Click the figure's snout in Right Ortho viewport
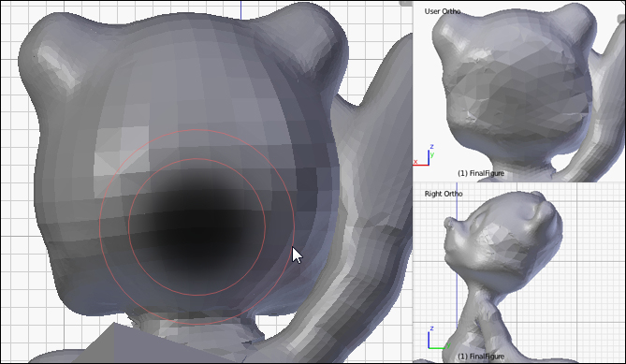The height and width of the screenshot is (364, 626). pyautogui.click(x=451, y=226)
